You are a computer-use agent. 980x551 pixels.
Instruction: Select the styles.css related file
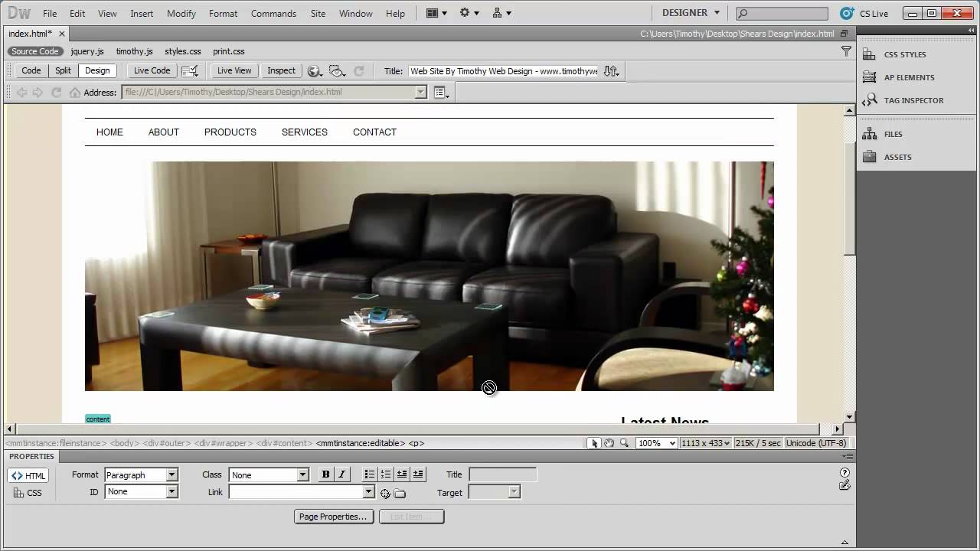point(183,51)
